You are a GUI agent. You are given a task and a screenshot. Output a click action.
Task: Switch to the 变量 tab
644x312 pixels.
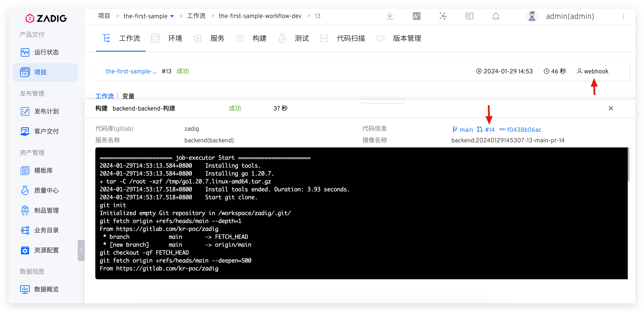pos(128,96)
